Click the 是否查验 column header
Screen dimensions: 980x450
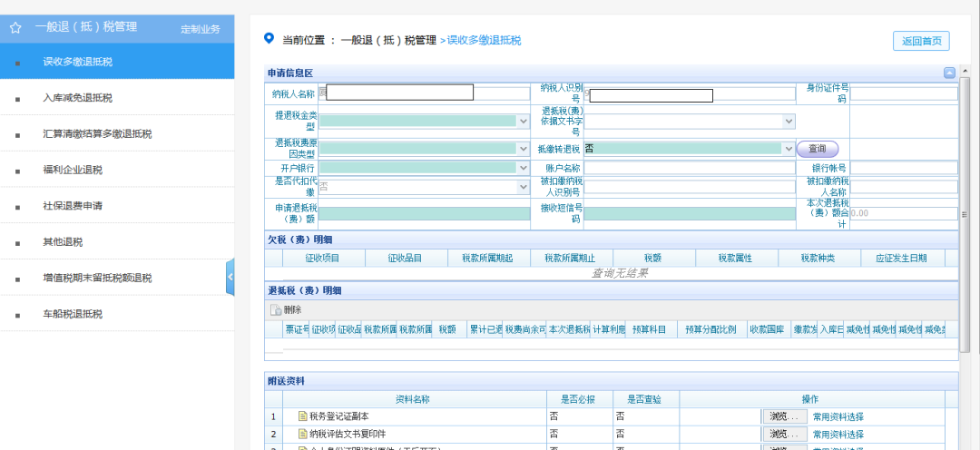[x=644, y=399]
